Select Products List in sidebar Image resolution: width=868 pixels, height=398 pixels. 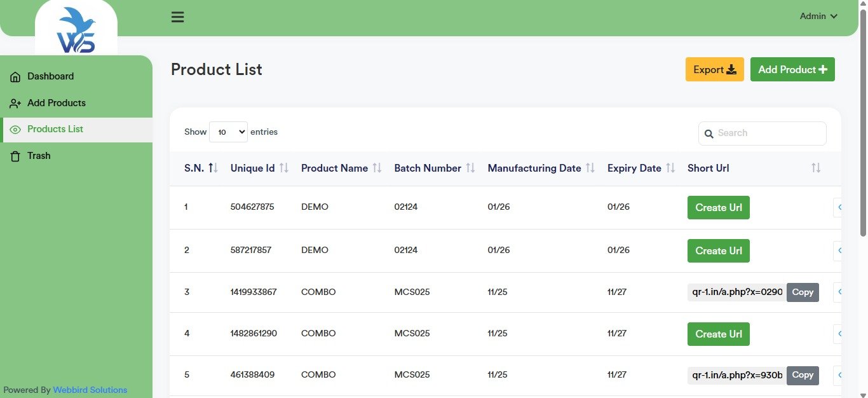tap(55, 129)
